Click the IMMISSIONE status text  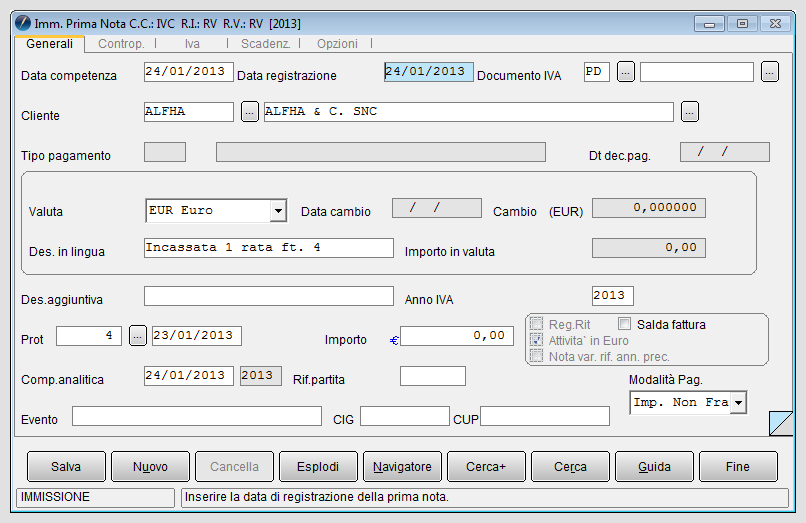(x=55, y=497)
